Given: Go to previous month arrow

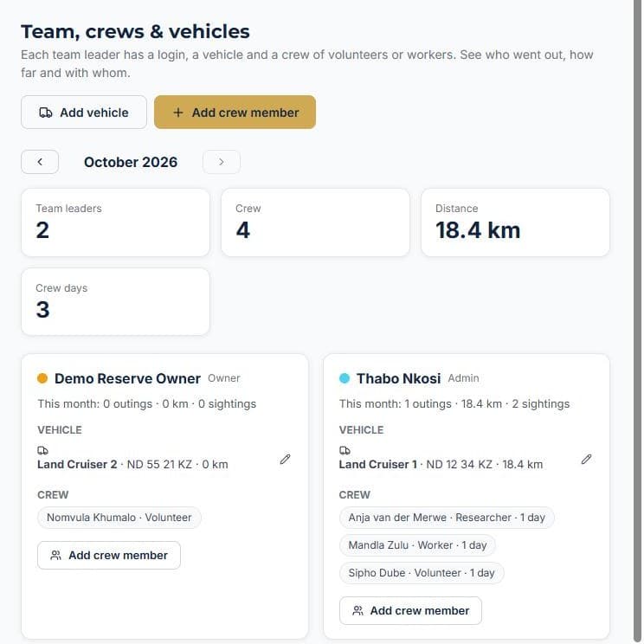Looking at the screenshot, I should [x=40, y=162].
